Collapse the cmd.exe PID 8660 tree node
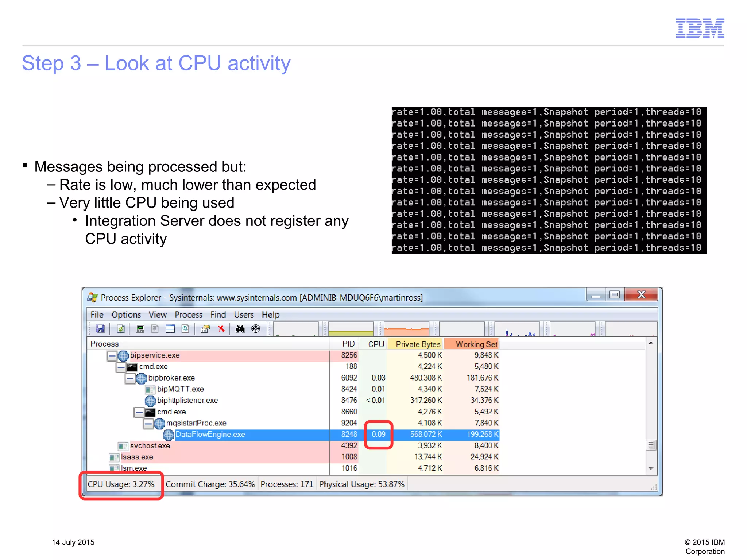 tap(139, 412)
